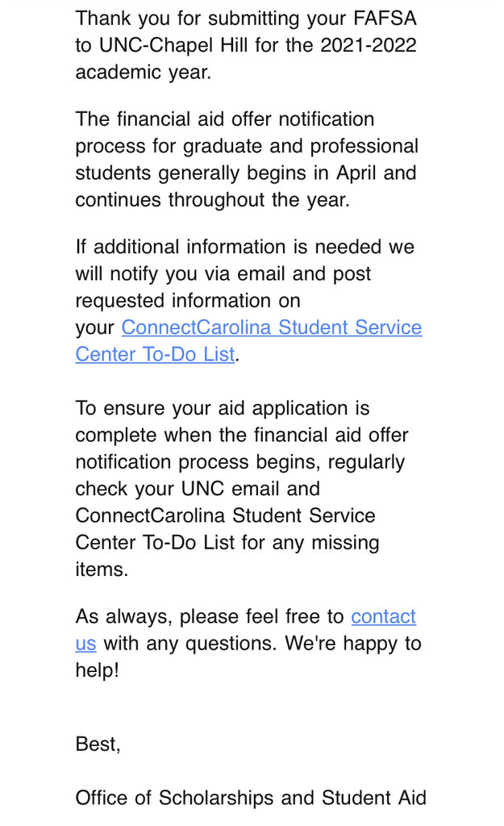Click the "Office of Scholarships and Student Aid" signature
The width and height of the screenshot is (504, 826).
(x=250, y=798)
